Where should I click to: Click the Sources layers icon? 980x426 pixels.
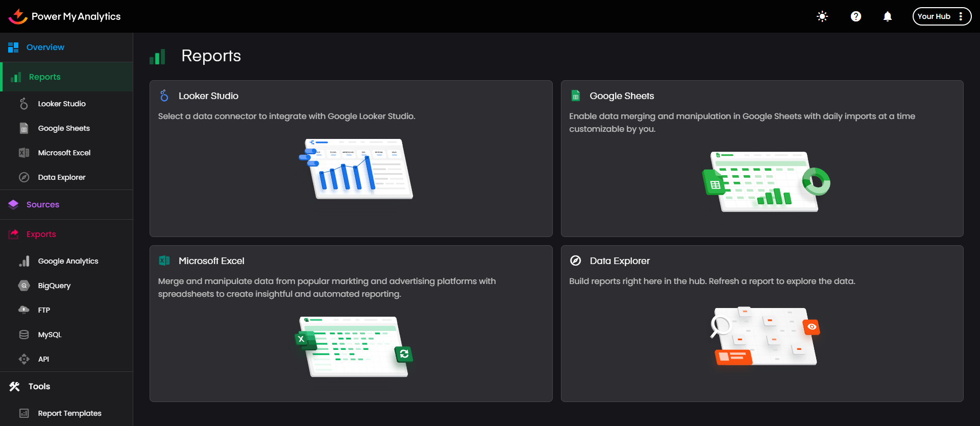pos(13,205)
